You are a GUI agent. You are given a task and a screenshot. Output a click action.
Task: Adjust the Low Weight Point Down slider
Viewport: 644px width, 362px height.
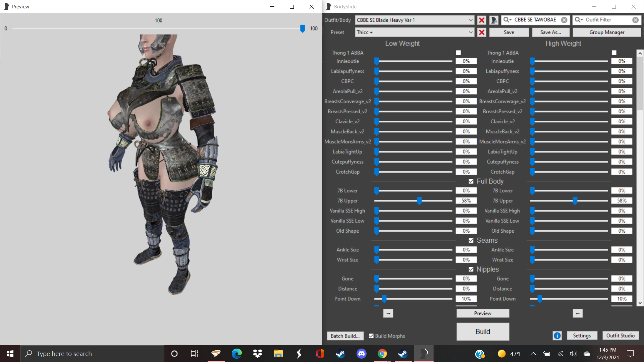pos(384,299)
